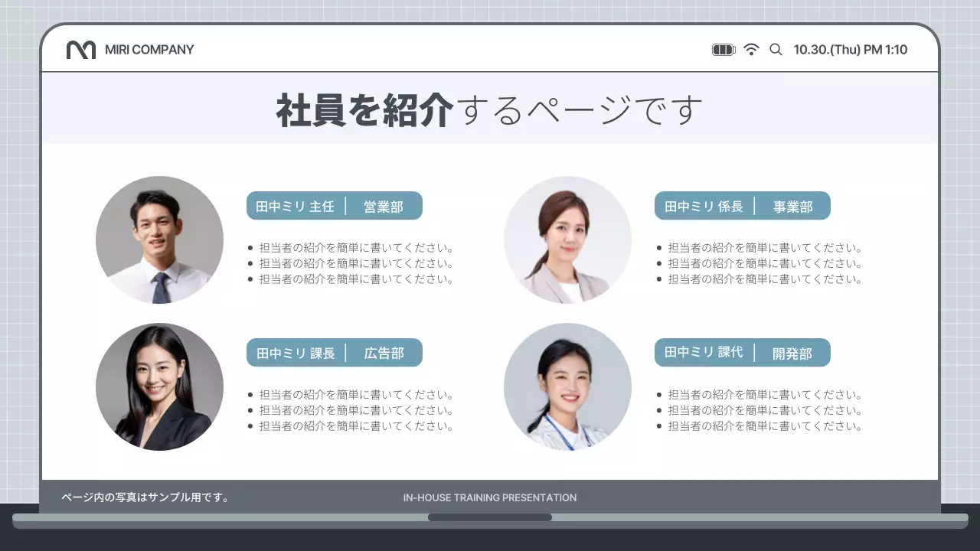The image size is (980, 551).
Task: Click the date and time display
Action: tap(850, 50)
